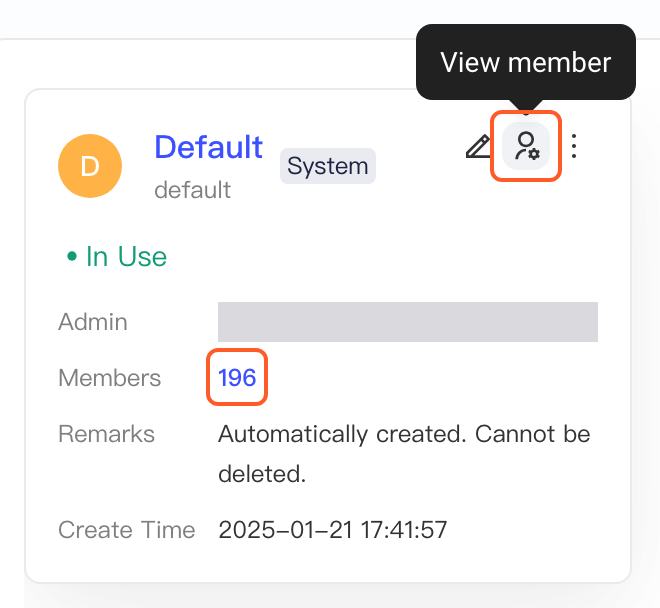Click the Members field label
Screen dimensions: 660x608
tap(109, 378)
